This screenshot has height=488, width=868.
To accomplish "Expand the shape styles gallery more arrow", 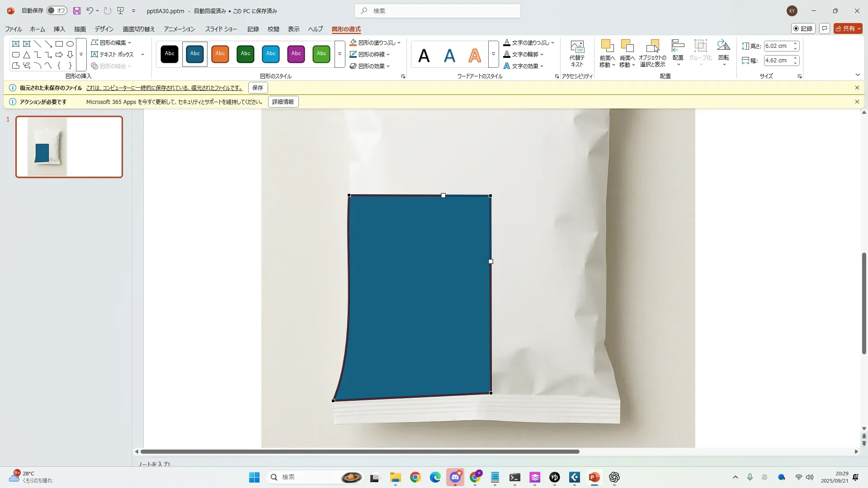I will [x=340, y=54].
